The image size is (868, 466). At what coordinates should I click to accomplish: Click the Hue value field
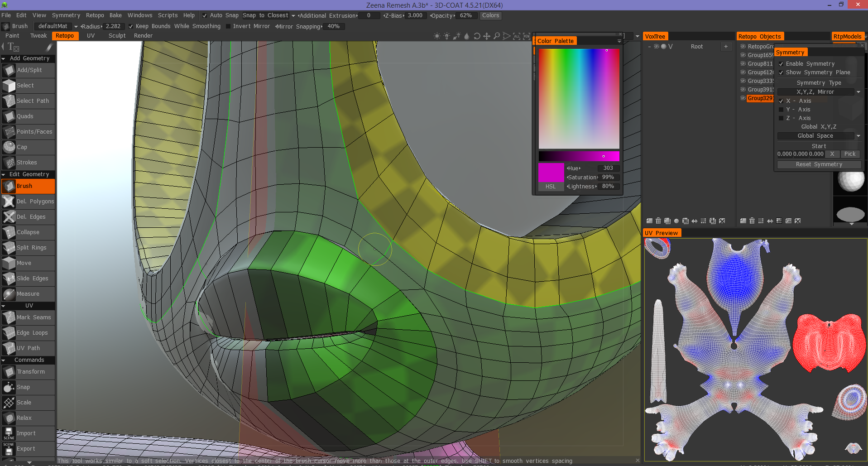[x=608, y=168]
